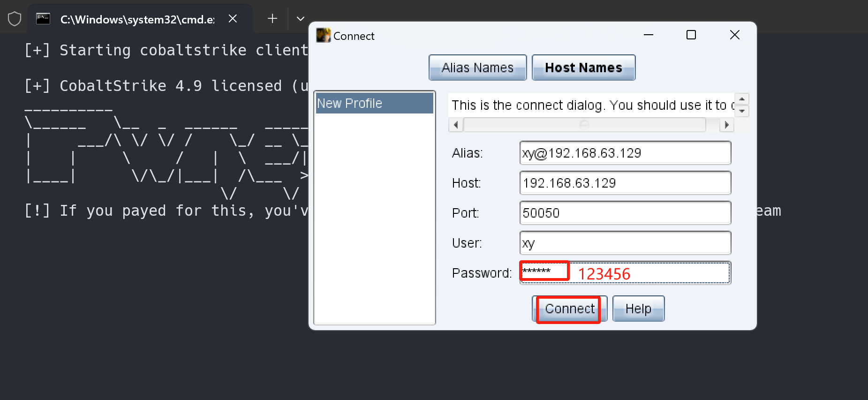
Task: Maximize the Connect dialog
Action: pyautogui.click(x=691, y=35)
